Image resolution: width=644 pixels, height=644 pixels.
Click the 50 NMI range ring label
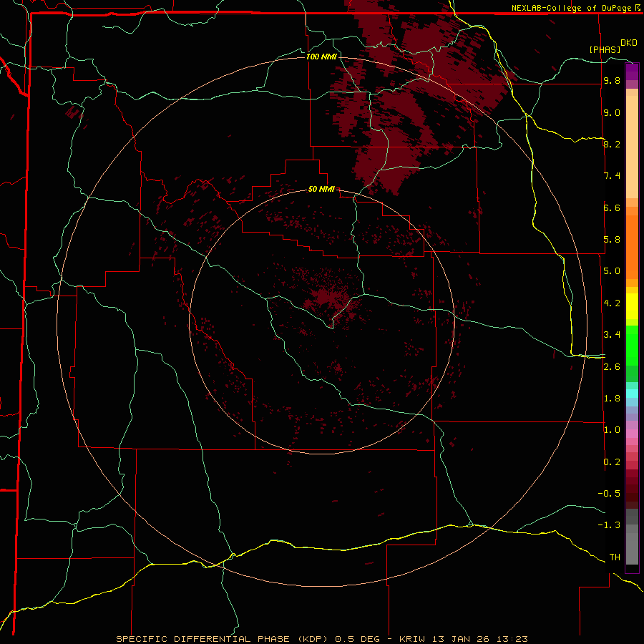tap(321, 189)
